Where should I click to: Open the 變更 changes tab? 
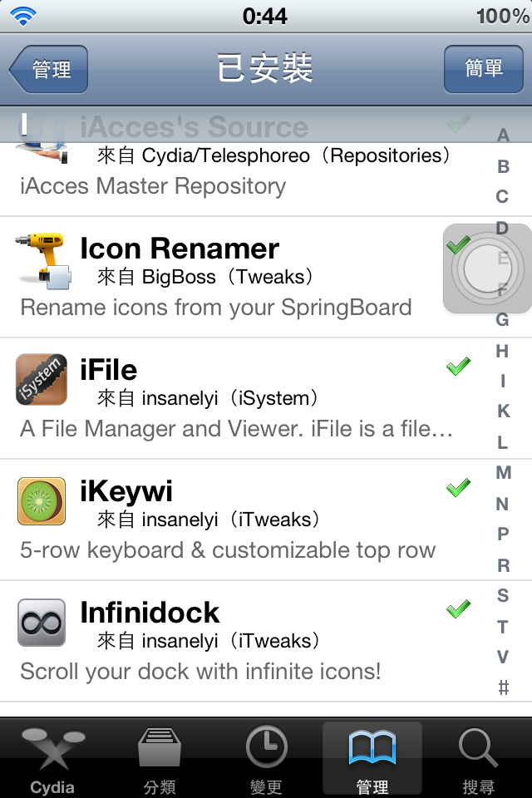click(x=266, y=760)
